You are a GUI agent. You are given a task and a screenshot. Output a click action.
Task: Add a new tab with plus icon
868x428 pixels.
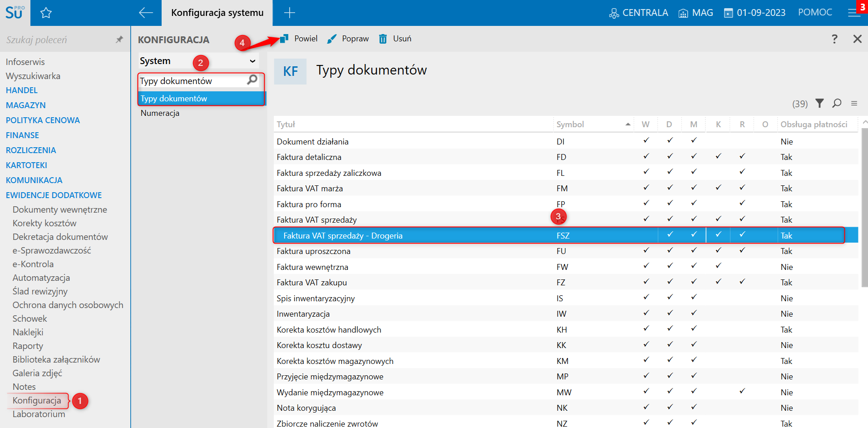[290, 13]
